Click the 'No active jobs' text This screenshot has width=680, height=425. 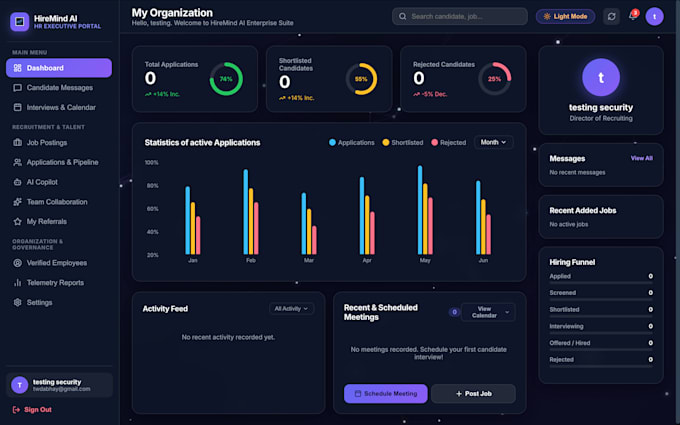coord(569,224)
